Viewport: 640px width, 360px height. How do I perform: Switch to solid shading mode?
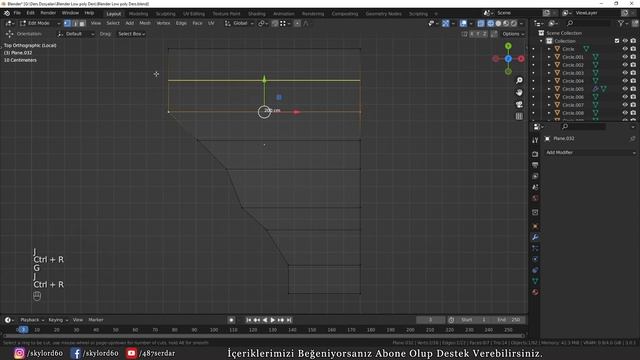tap(498, 23)
